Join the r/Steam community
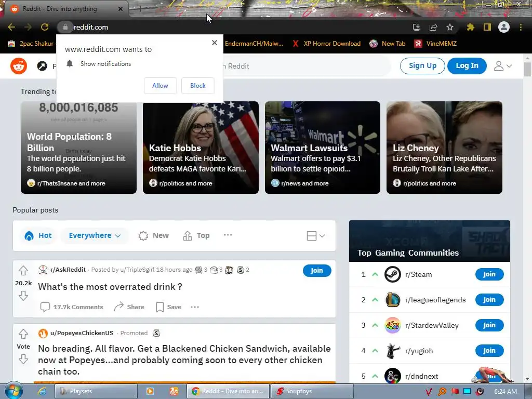The width and height of the screenshot is (532, 399). click(489, 274)
